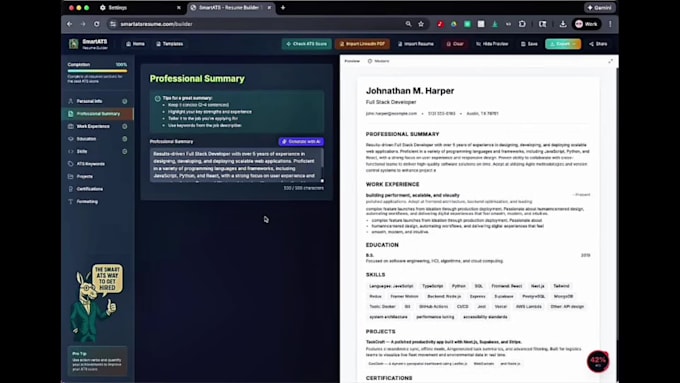Click the browser back arrow
Image resolution: width=680 pixels, height=383 pixels.
pyautogui.click(x=70, y=24)
